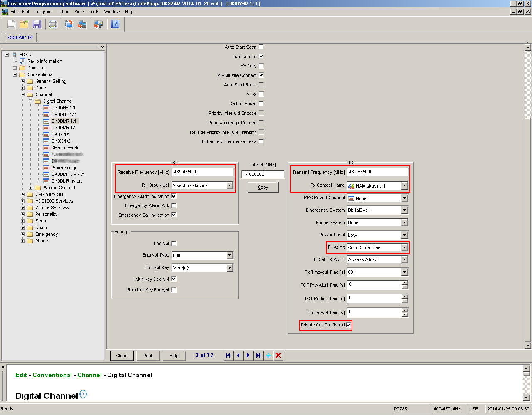Select OK0X 1/2 channel

click(x=61, y=141)
